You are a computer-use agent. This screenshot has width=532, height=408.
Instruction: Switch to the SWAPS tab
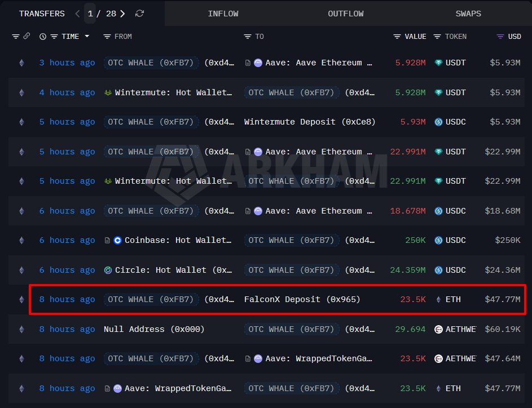[468, 14]
